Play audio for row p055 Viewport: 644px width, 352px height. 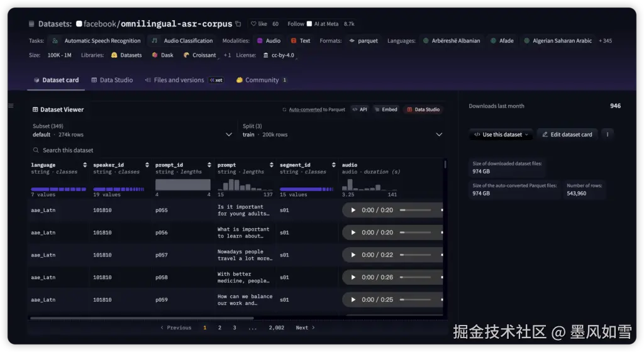pyautogui.click(x=353, y=210)
